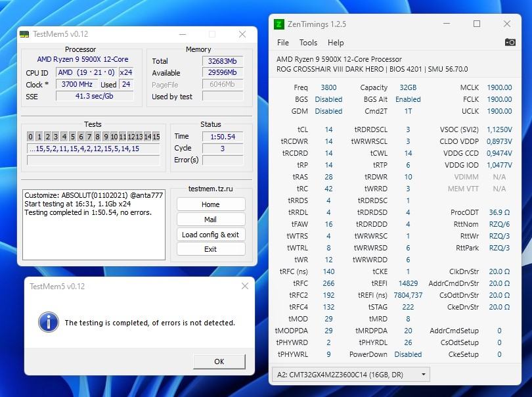This screenshot has width=532, height=397.
Task: Close the ZenTimings window
Action: click(507, 24)
